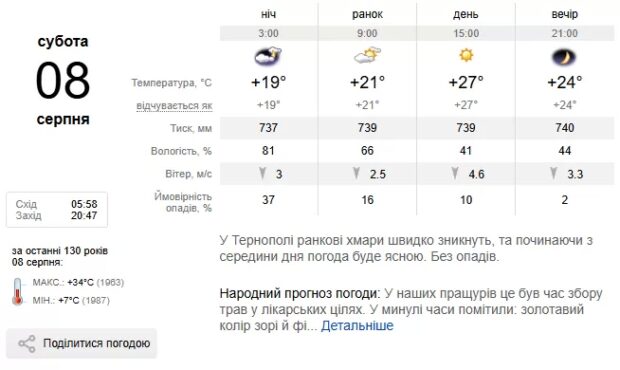Select the ранок column header

[x=367, y=15]
